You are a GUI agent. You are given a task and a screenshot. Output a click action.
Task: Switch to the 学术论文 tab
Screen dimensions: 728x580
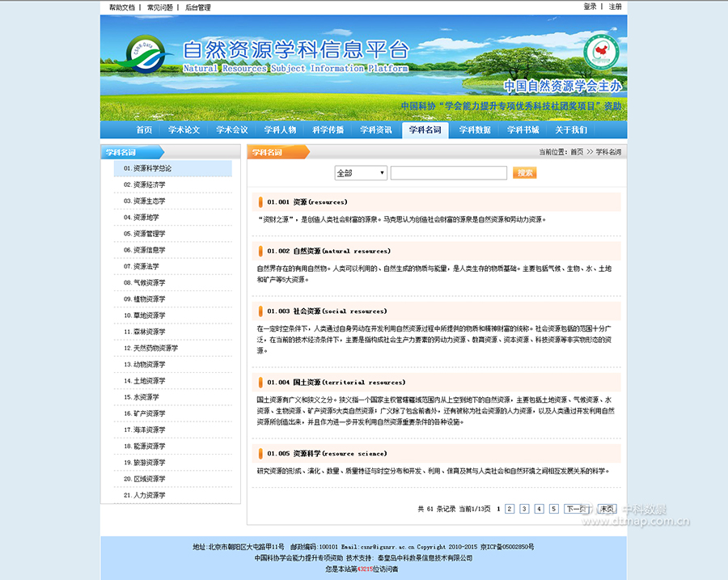tap(184, 129)
